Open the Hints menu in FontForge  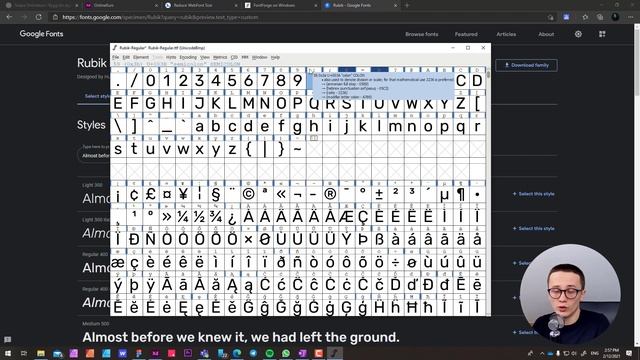171,58
